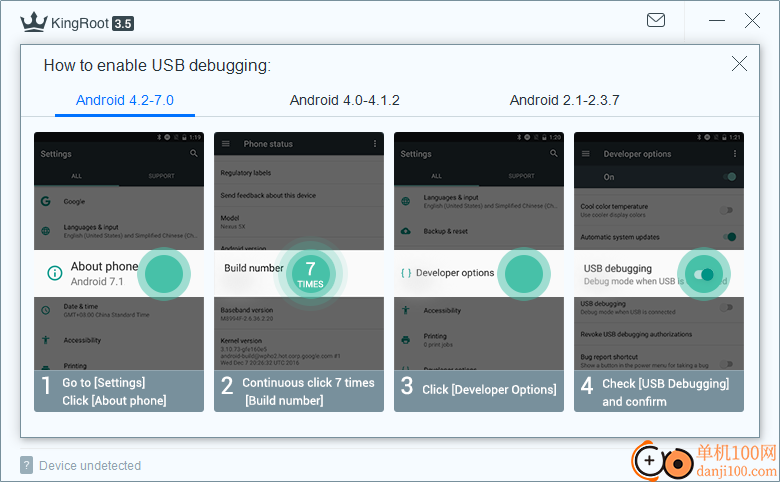Close the USB debugging help dialog
The height and width of the screenshot is (482, 780).
coord(739,64)
